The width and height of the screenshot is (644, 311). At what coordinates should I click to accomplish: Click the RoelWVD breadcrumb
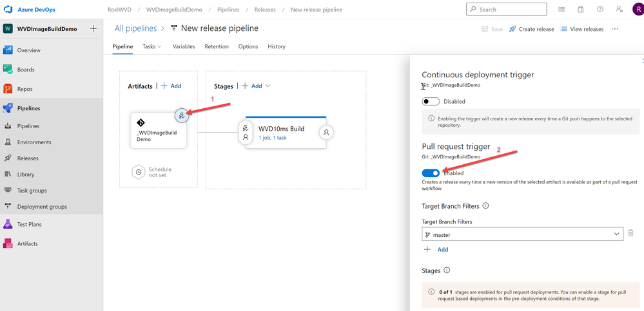tap(119, 10)
